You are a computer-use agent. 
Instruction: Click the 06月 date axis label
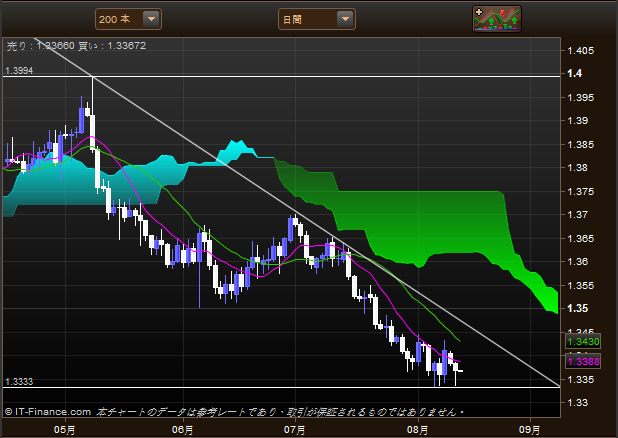point(182,429)
